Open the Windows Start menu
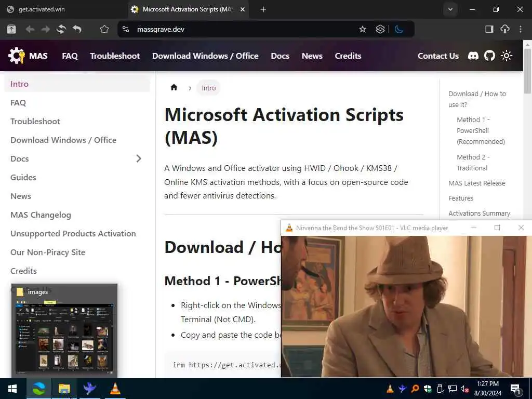The height and width of the screenshot is (399, 532). click(x=12, y=389)
